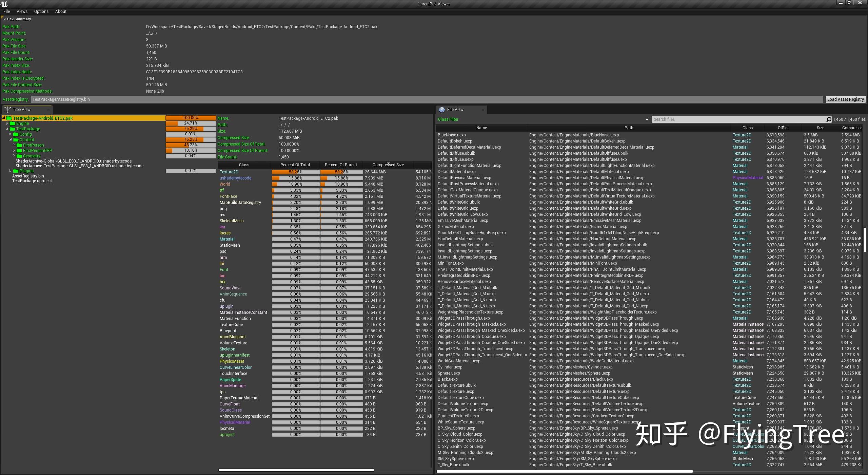This screenshot has height=475, width=868.
Task: Click the magnifier icon beside the search field
Action: [x=829, y=119]
